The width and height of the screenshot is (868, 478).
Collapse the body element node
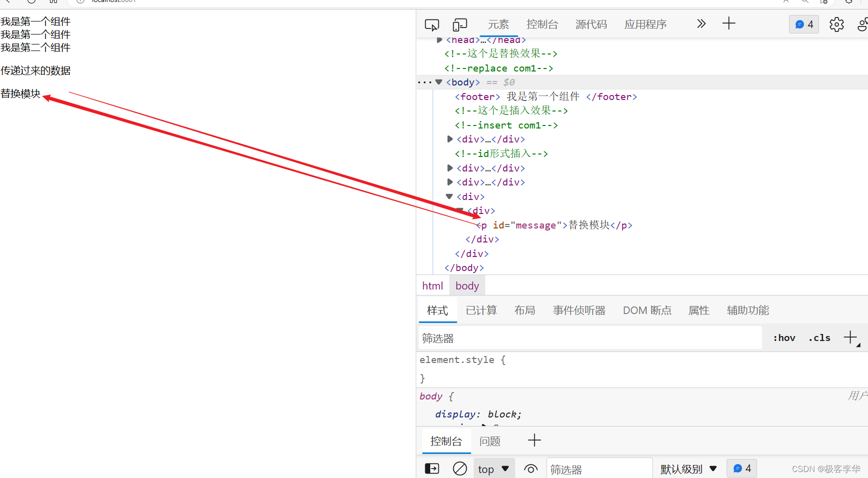click(439, 82)
